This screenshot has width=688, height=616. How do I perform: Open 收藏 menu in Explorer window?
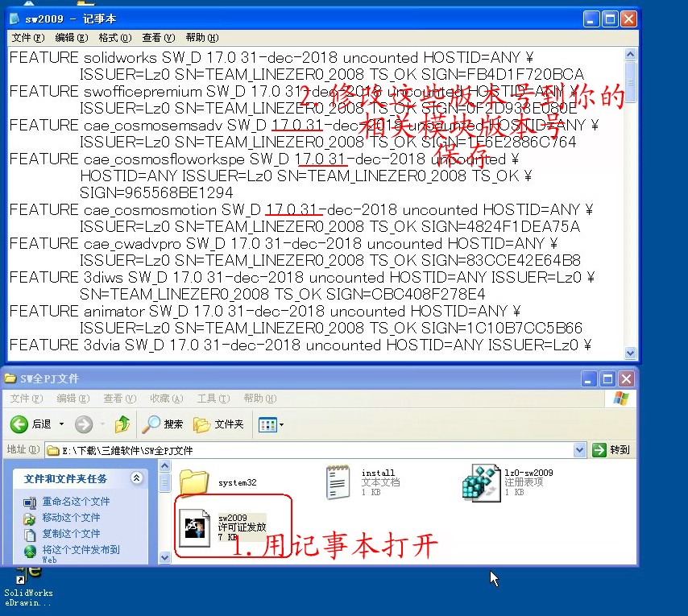pyautogui.click(x=166, y=399)
